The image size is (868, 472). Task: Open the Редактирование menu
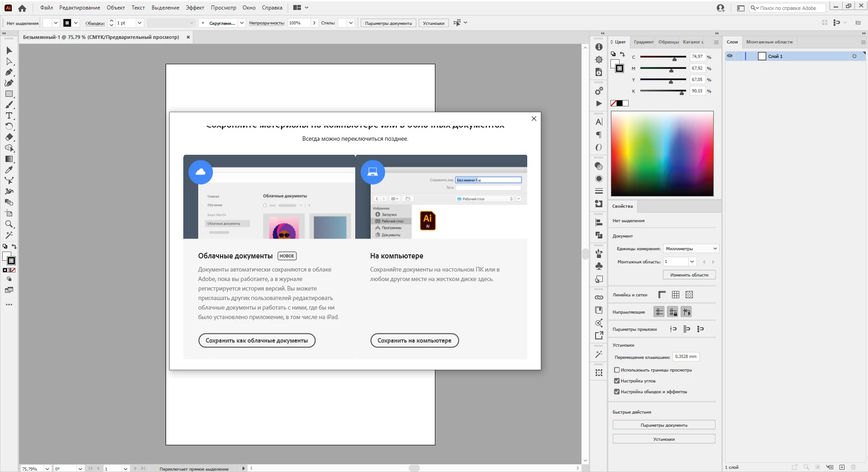point(80,8)
